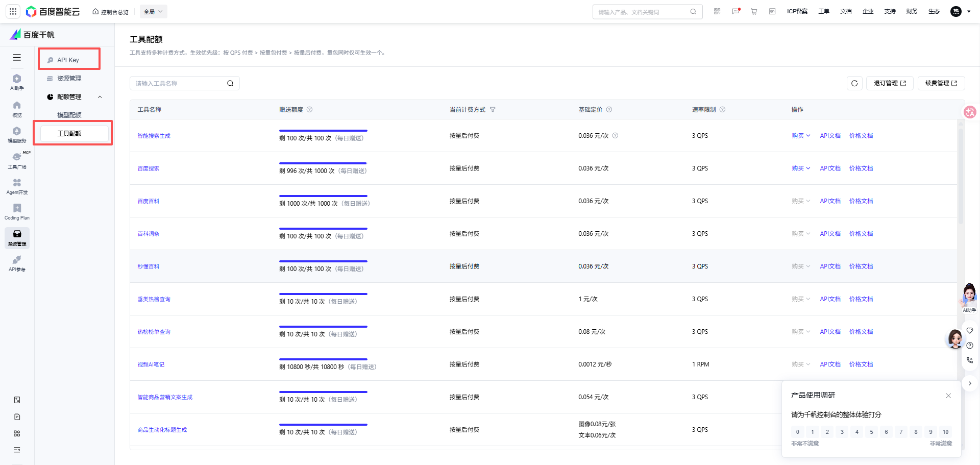
Task: Open the messages icon with red dot
Action: (x=736, y=11)
